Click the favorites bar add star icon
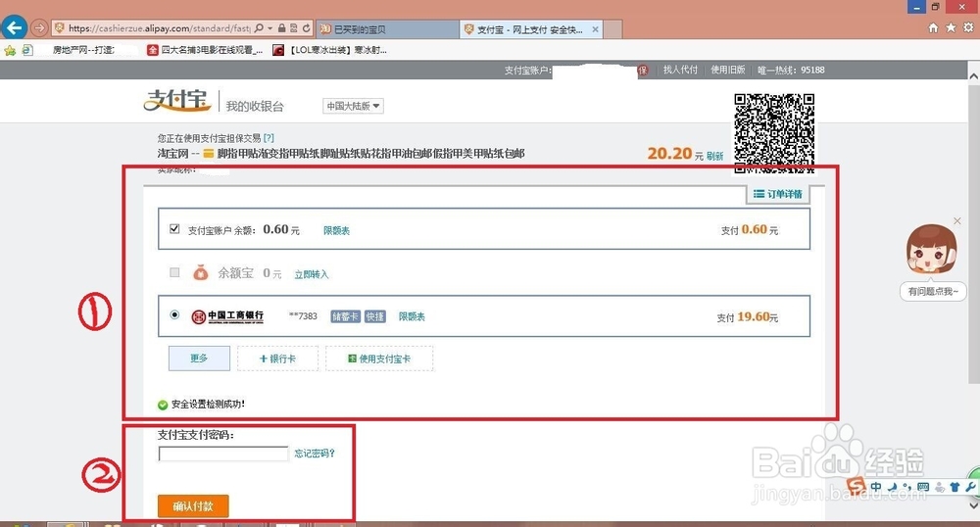The height and width of the screenshot is (527, 980). tap(10, 50)
